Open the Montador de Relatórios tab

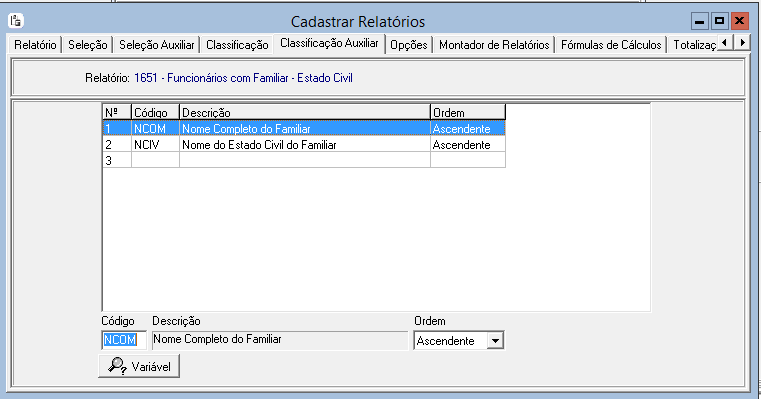click(x=494, y=45)
